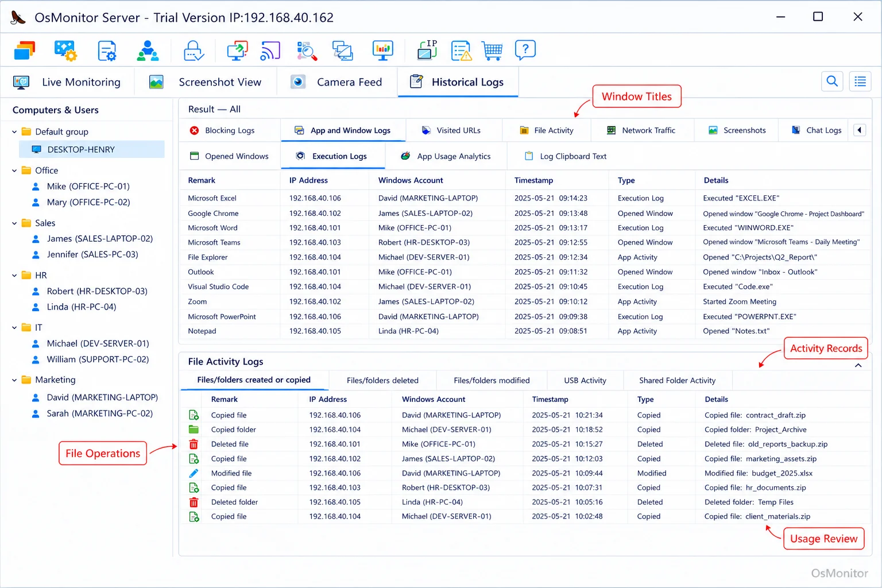The image size is (882, 588).
Task: Switch to Screenshot View tab
Action: click(x=206, y=82)
